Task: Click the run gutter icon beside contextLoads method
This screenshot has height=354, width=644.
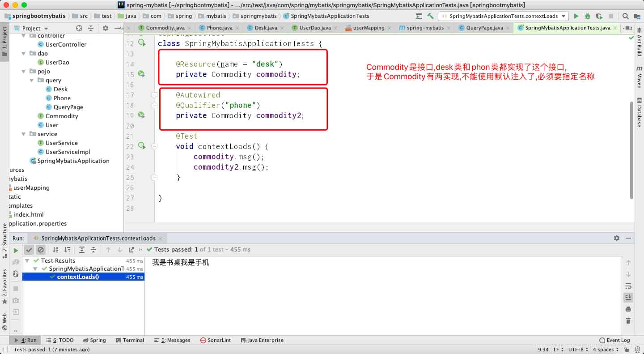Action: coord(142,146)
